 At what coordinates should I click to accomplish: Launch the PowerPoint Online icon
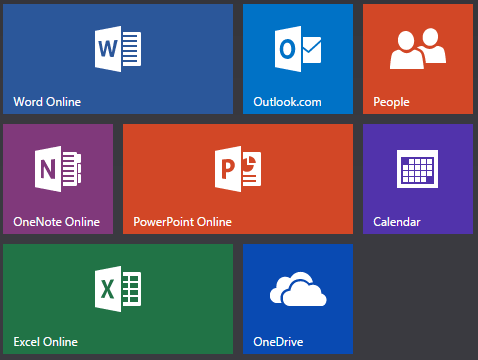(x=238, y=169)
